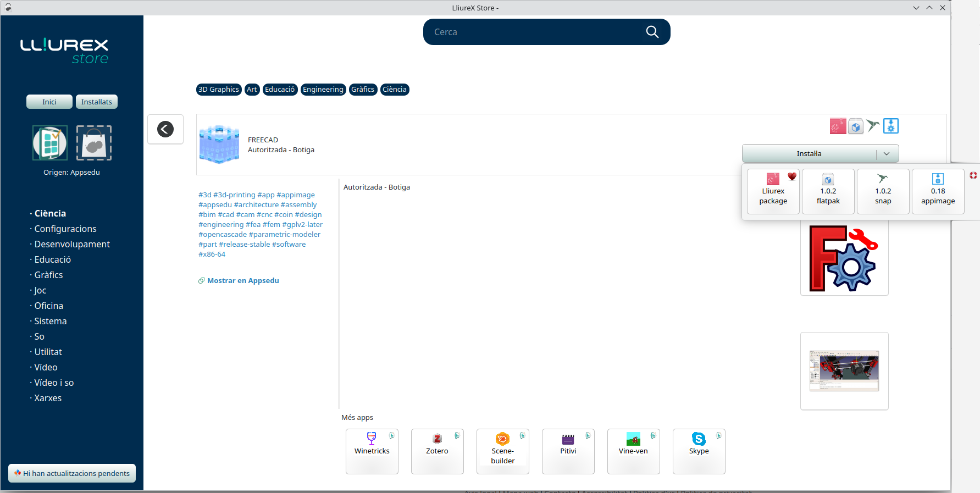Follow the Mostrar en Appsedu link
Image resolution: width=980 pixels, height=493 pixels.
pos(243,280)
